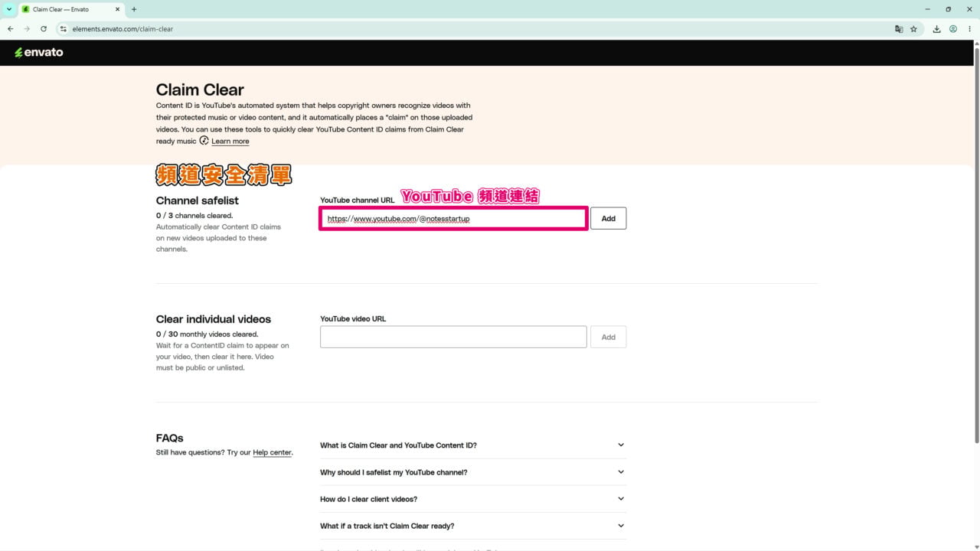Viewport: 980px width, 551px height.
Task: Expand 'What if a track isn't Claim Clear ready?'
Action: tap(473, 526)
